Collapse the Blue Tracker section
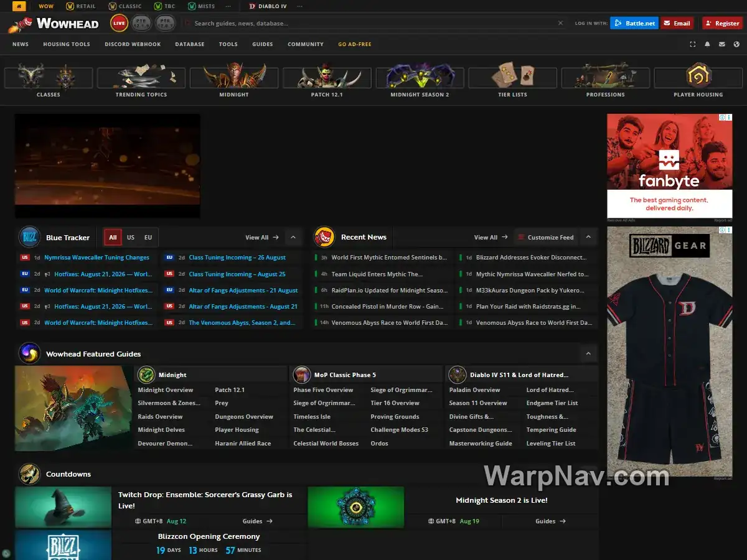The height and width of the screenshot is (560, 747). point(293,237)
